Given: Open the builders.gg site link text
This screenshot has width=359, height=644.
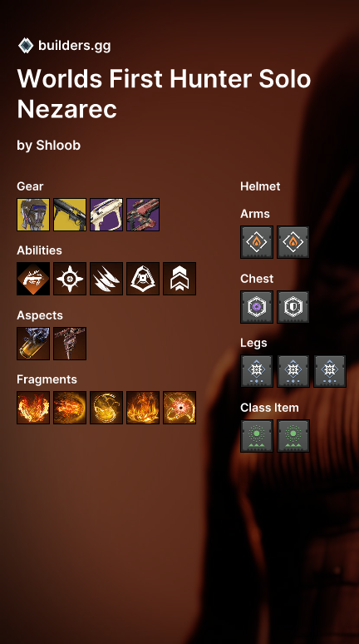Looking at the screenshot, I should 74,46.
